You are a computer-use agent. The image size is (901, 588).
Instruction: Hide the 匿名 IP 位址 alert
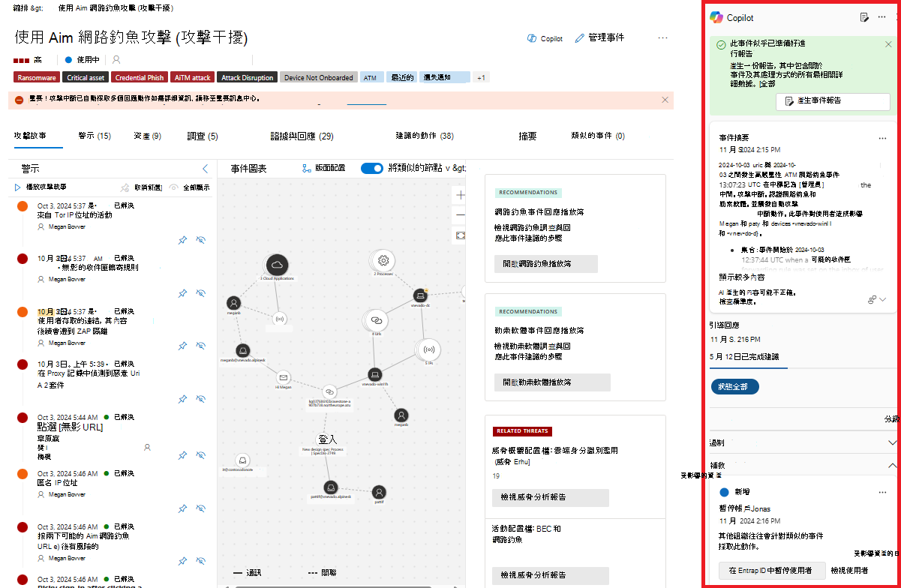pyautogui.click(x=200, y=508)
